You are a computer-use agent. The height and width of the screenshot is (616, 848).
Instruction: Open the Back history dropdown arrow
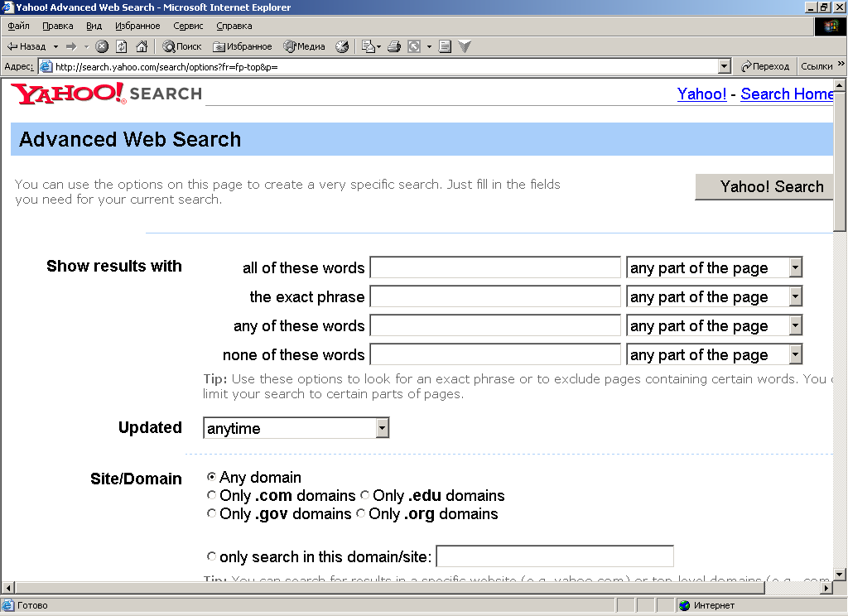(x=55, y=46)
